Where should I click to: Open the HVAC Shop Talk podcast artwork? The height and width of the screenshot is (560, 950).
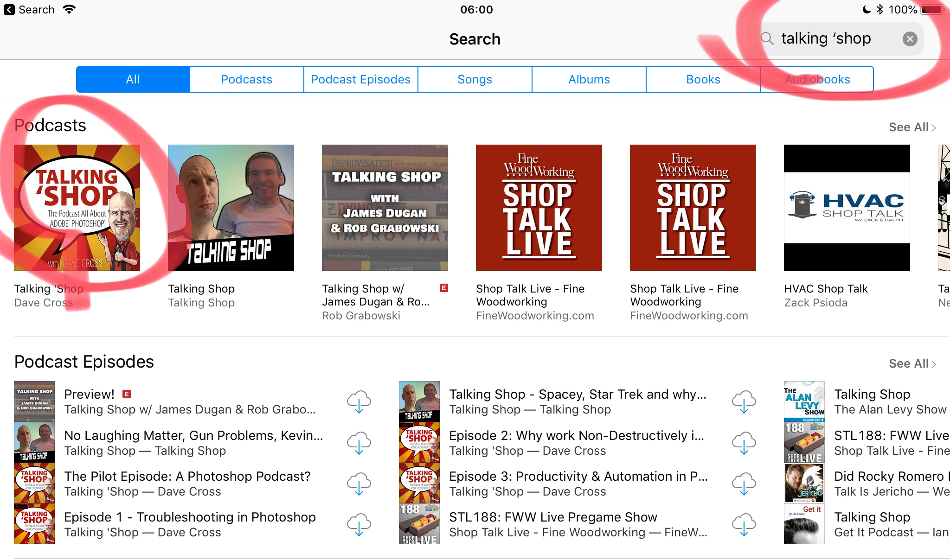pyautogui.click(x=847, y=208)
